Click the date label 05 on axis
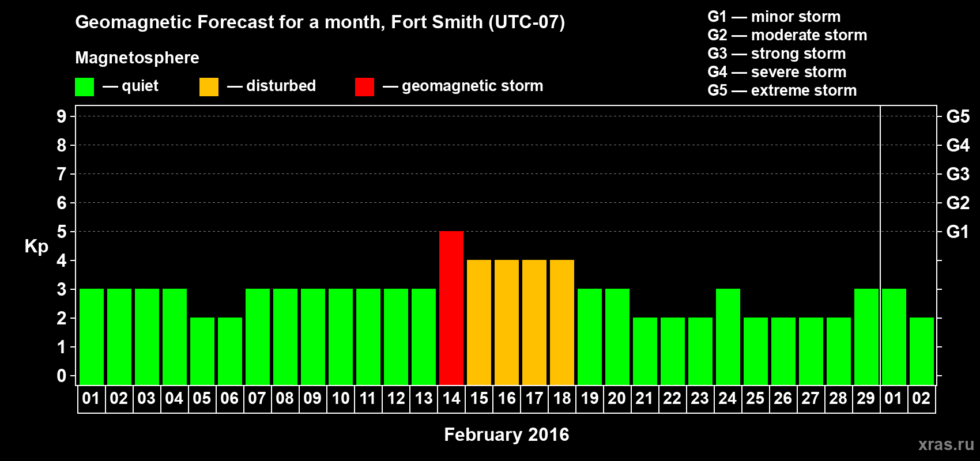 [202, 399]
